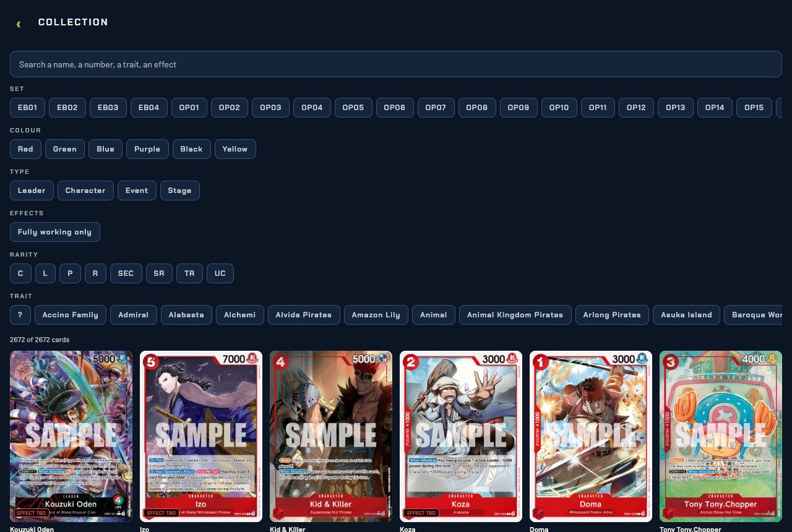Show only Stage type cards
The width and height of the screenshot is (792, 532).
[x=179, y=191]
